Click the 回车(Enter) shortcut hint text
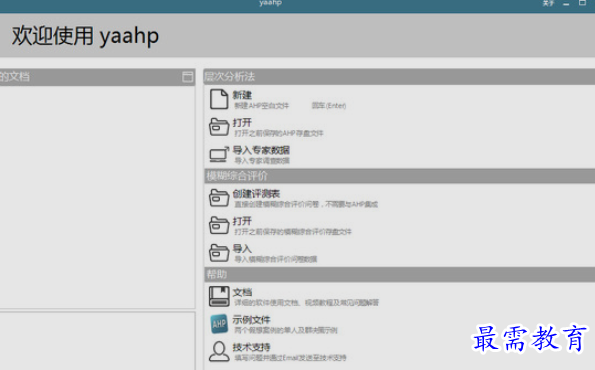Screen dimensions: 595x370 [329, 105]
